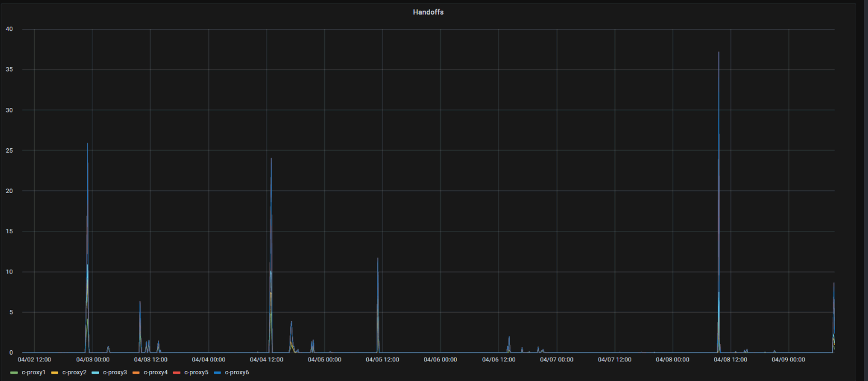The height and width of the screenshot is (381, 868).
Task: Click the spike peak near 04/03 00:00
Action: [87, 143]
